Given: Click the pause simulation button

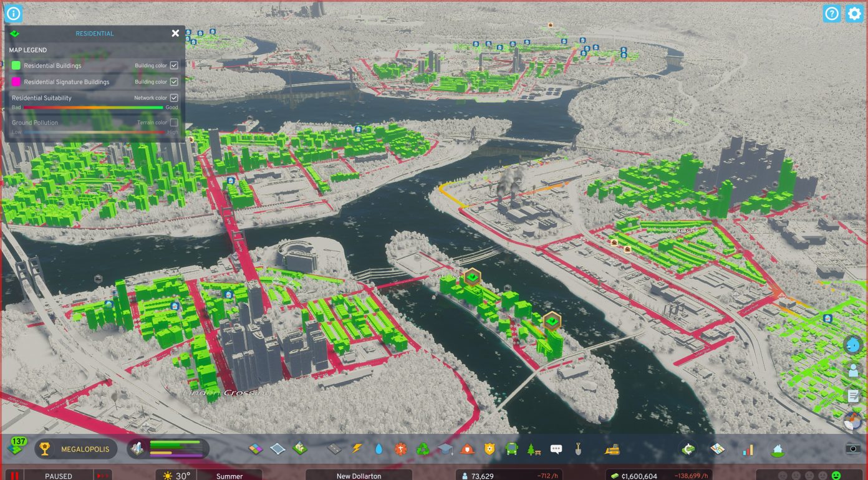Looking at the screenshot, I should point(14,476).
